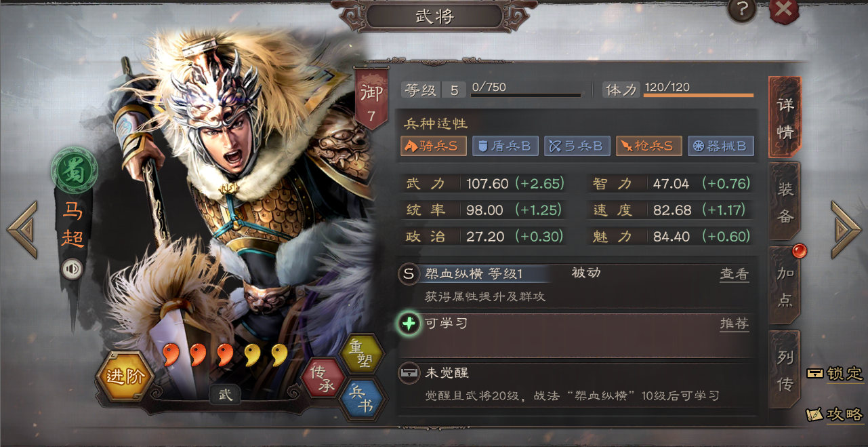Click the 蜀 faction emblem
The height and width of the screenshot is (447, 868).
73,170
